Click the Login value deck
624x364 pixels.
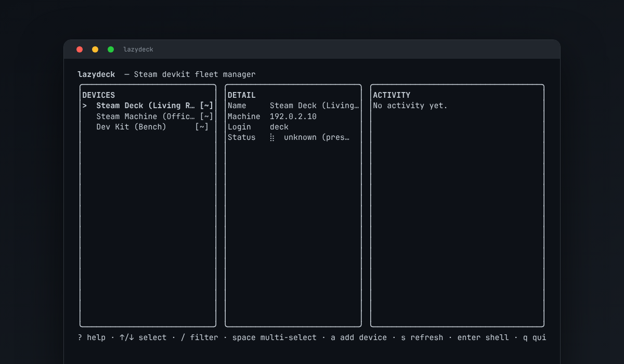coord(279,127)
